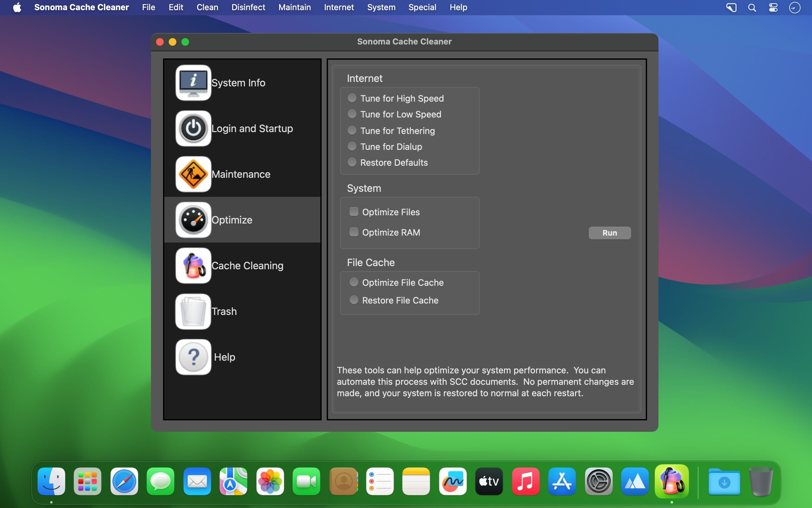This screenshot has width=812, height=508.
Task: Select the Trash sidebar icon
Action: tap(193, 311)
